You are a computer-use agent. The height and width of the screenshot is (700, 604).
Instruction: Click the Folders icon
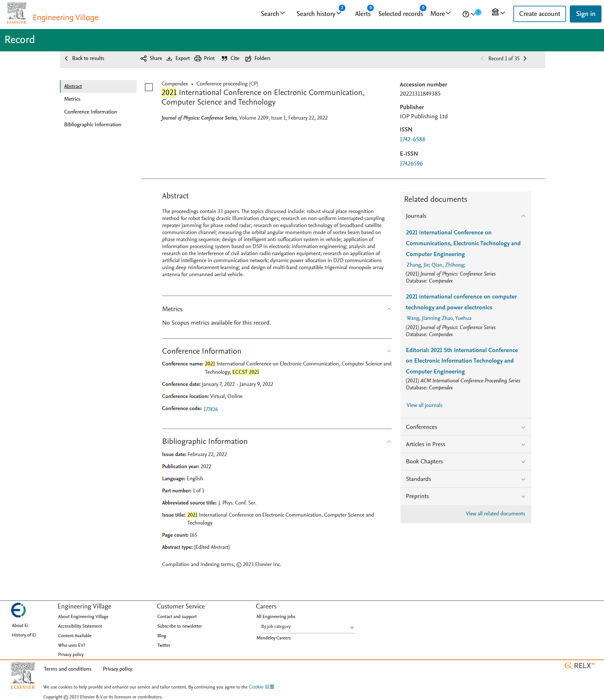[249, 58]
